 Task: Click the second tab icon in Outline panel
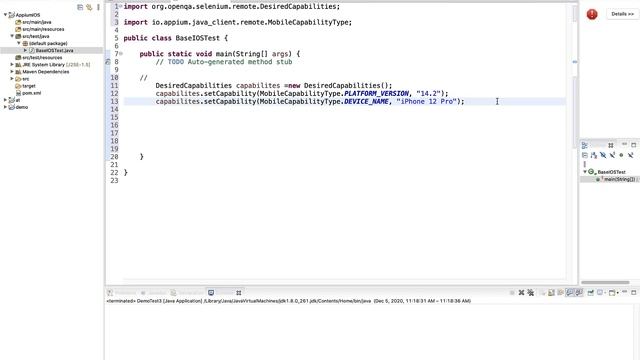point(611,145)
